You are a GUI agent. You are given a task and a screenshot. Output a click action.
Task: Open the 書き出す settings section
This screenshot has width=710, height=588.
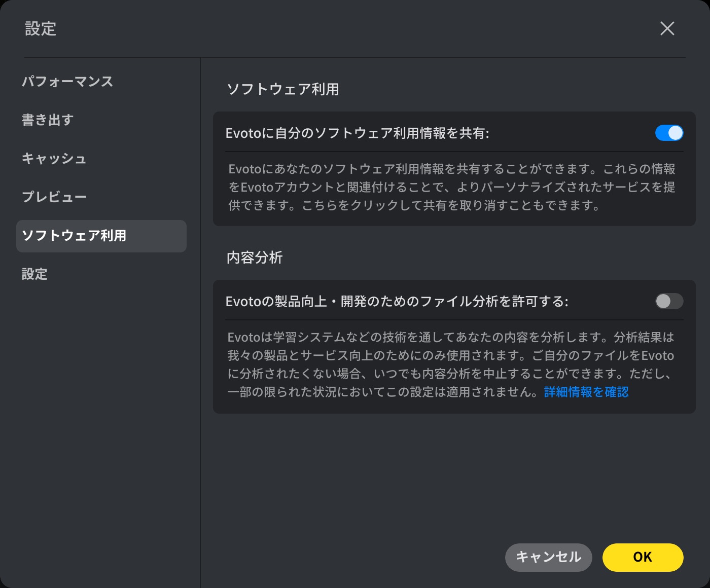point(48,120)
